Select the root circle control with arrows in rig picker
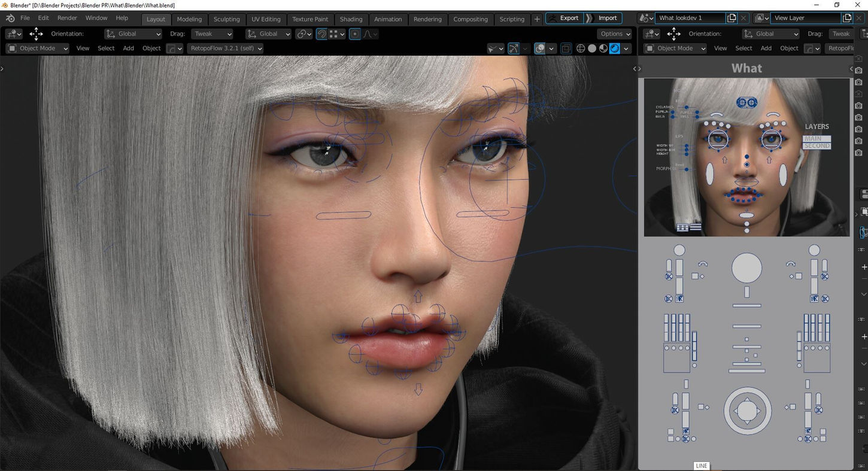This screenshot has width=868, height=471. (x=746, y=411)
